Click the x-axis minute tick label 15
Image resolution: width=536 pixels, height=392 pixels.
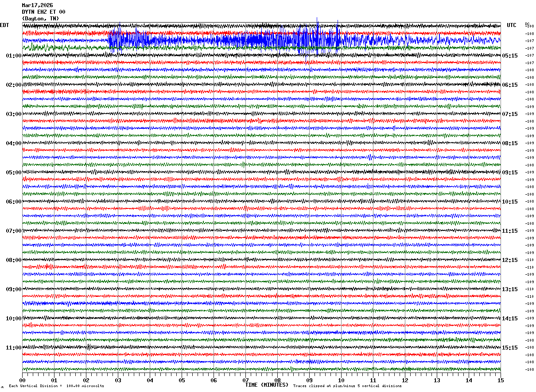[x=501, y=380]
